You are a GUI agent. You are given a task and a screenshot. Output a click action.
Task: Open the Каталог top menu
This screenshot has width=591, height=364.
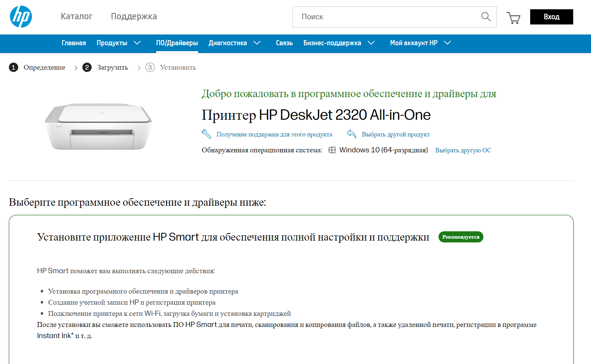click(x=76, y=16)
